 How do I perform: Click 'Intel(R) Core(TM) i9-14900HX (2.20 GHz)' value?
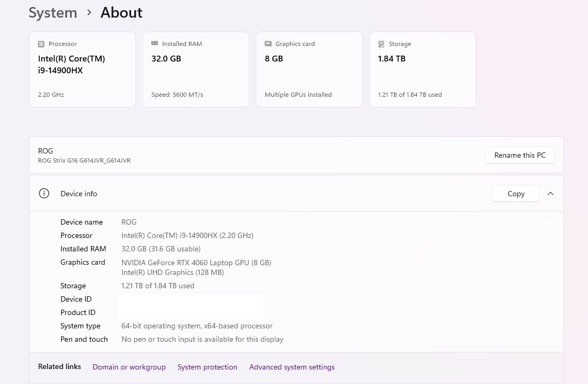pyautogui.click(x=187, y=235)
